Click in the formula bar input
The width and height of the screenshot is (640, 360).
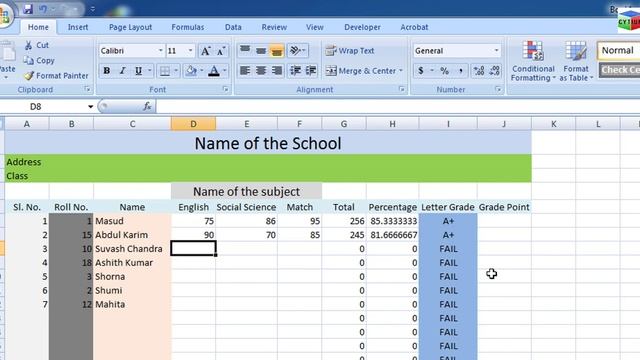click(398, 107)
